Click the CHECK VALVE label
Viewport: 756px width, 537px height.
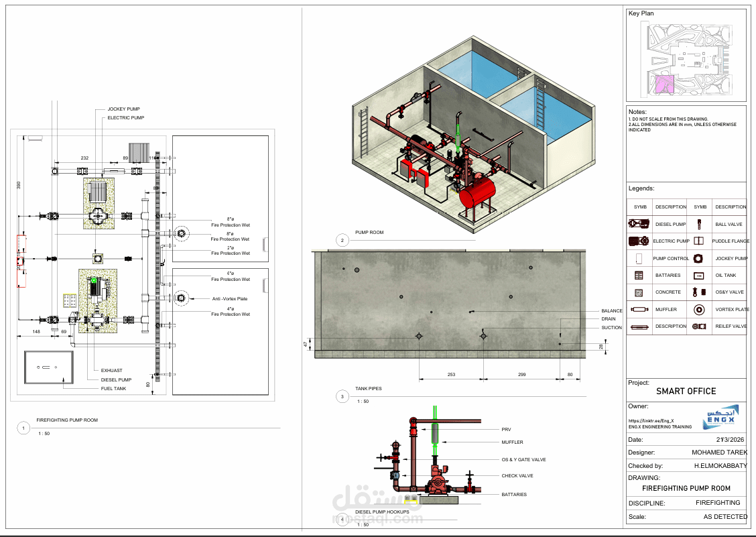click(x=517, y=476)
